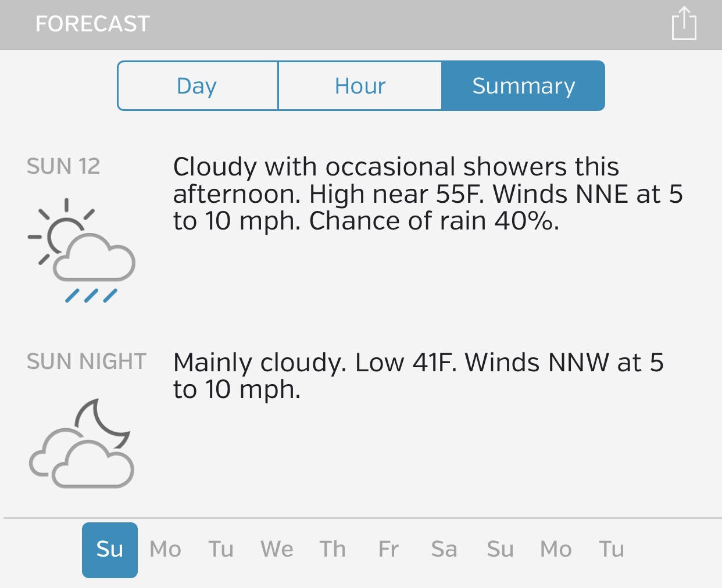Select We in the day strip
The height and width of the screenshot is (588, 722).
[277, 550]
